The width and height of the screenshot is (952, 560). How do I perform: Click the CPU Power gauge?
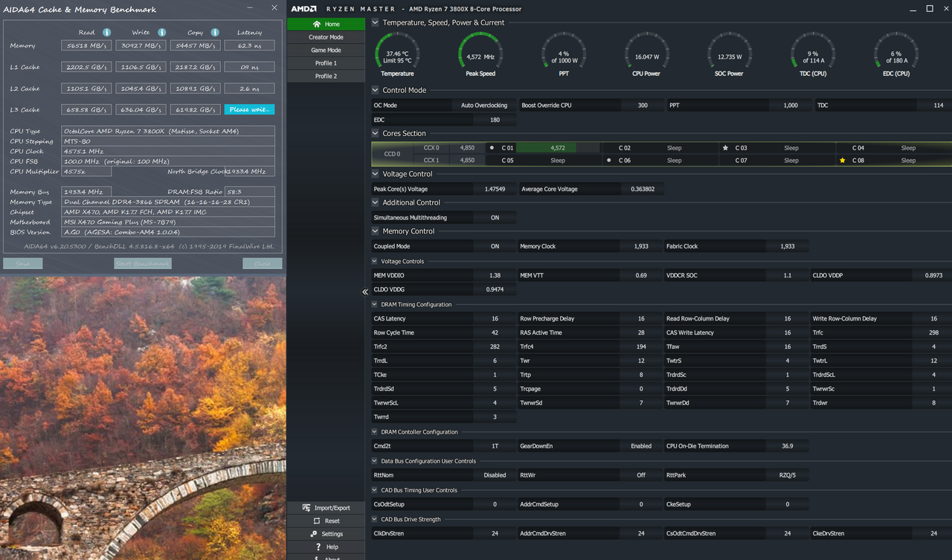647,55
